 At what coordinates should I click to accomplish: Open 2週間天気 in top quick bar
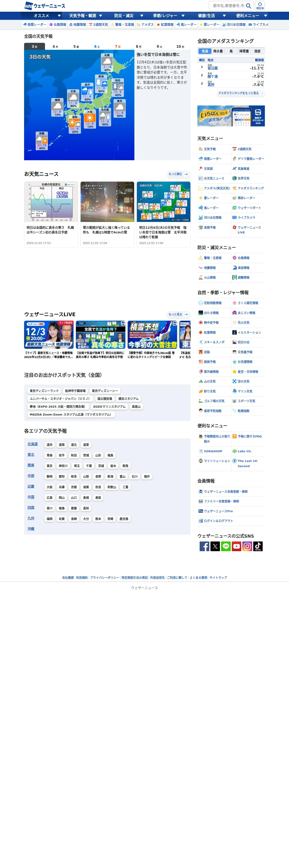click(98, 25)
